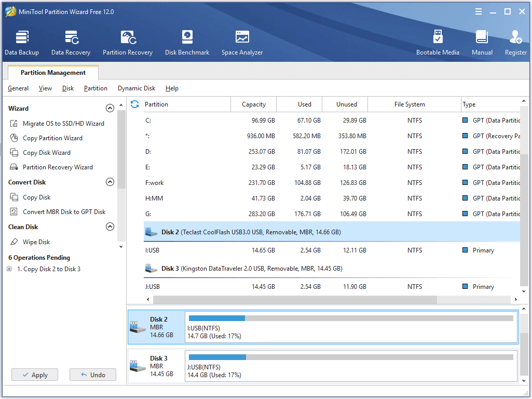
Task: Select the F:work partition row
Action: coord(332,183)
